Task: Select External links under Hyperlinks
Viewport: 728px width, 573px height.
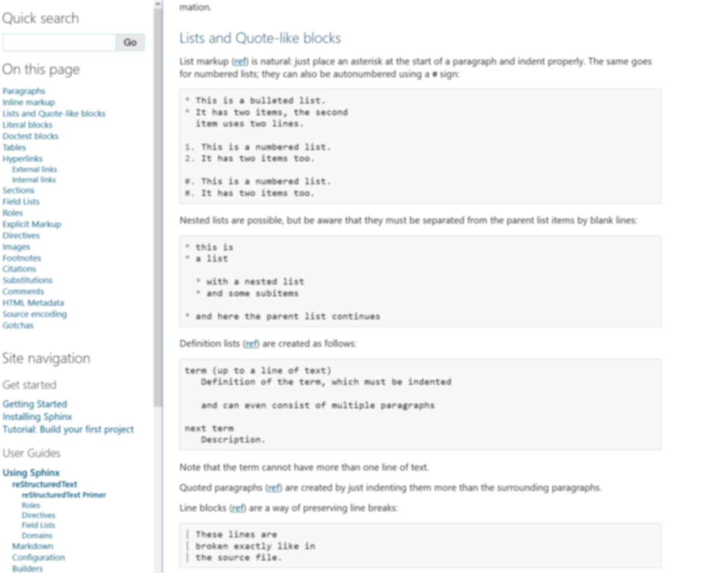Action: [34, 169]
